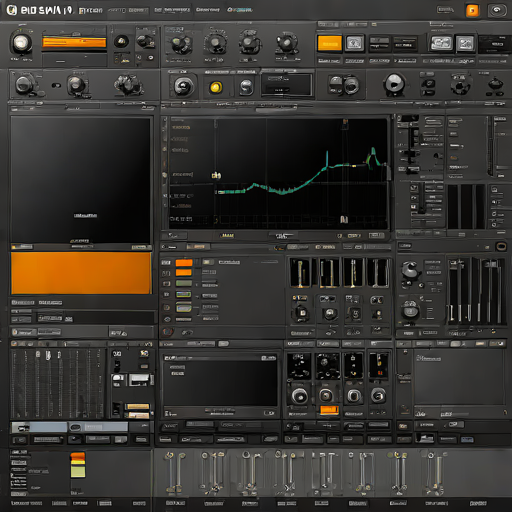Select the solid green swatch in the center list

(184, 284)
